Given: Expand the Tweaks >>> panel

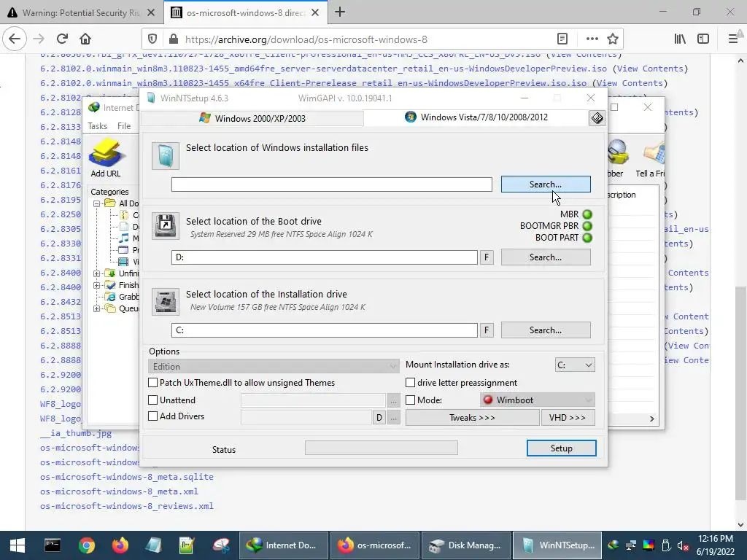Looking at the screenshot, I should coord(472,418).
